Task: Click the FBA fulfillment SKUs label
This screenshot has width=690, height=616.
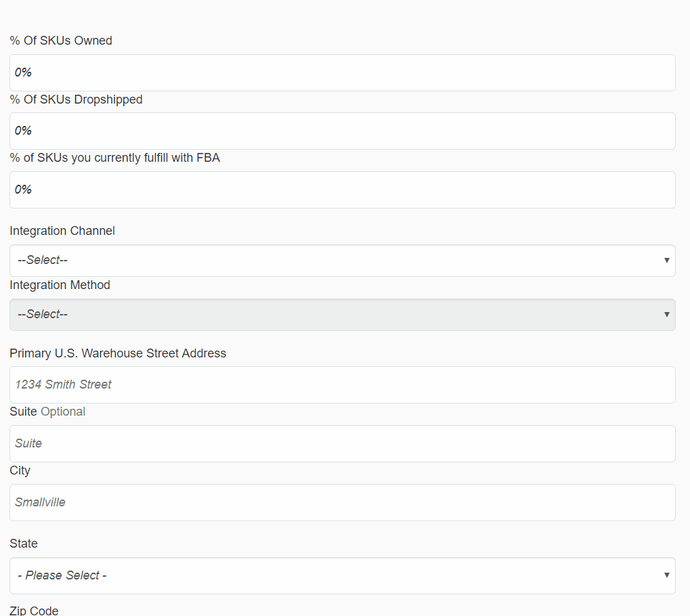Action: pos(115,158)
